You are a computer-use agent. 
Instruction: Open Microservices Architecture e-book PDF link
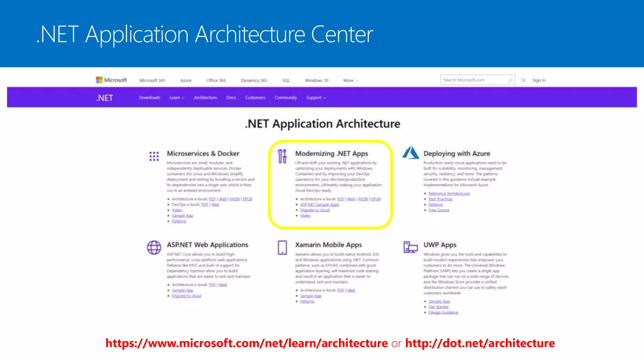point(212,199)
